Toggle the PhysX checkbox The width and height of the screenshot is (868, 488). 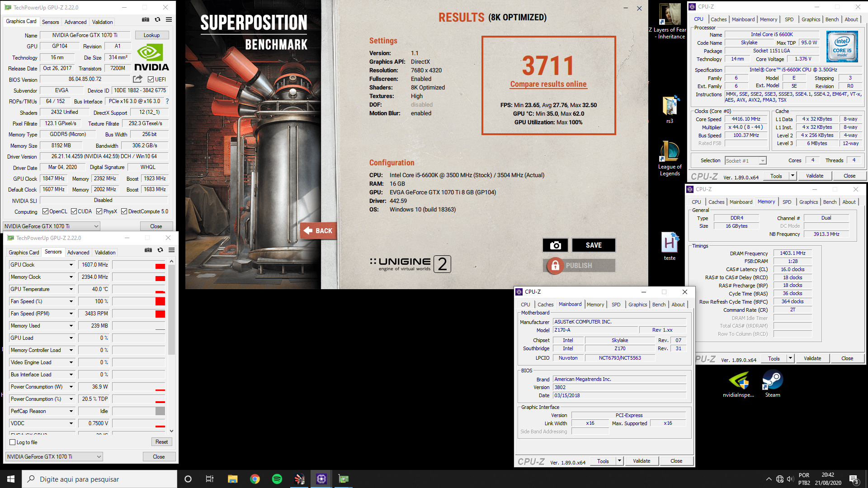click(x=99, y=211)
